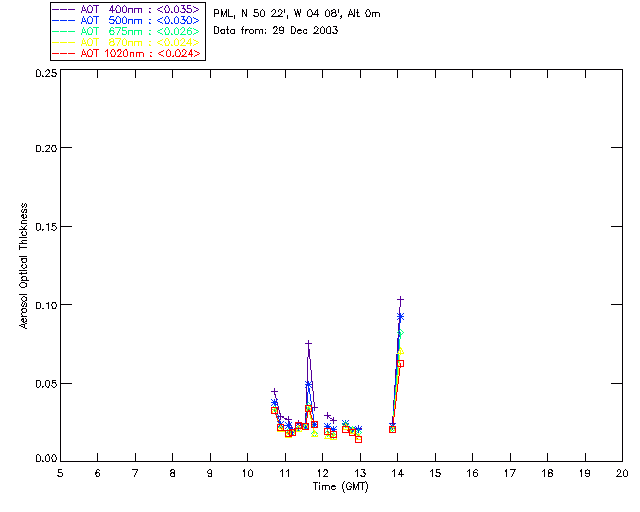
Task: Click the 0.20 y-axis tick label
Action: (46, 148)
